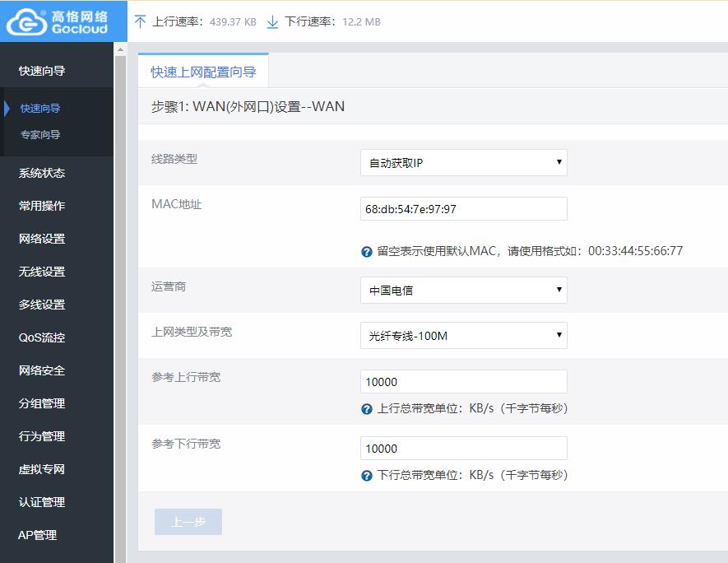Click the MAC地址 label

tap(176, 204)
